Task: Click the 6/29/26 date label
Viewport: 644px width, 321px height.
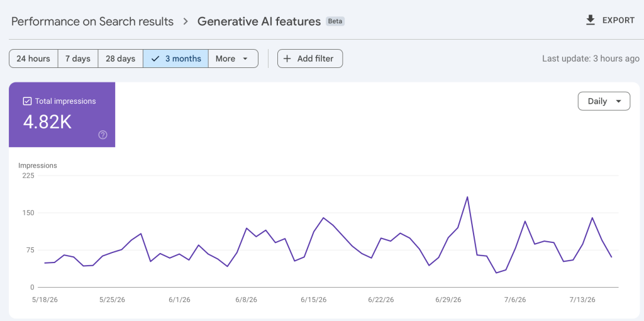Action: (448, 300)
